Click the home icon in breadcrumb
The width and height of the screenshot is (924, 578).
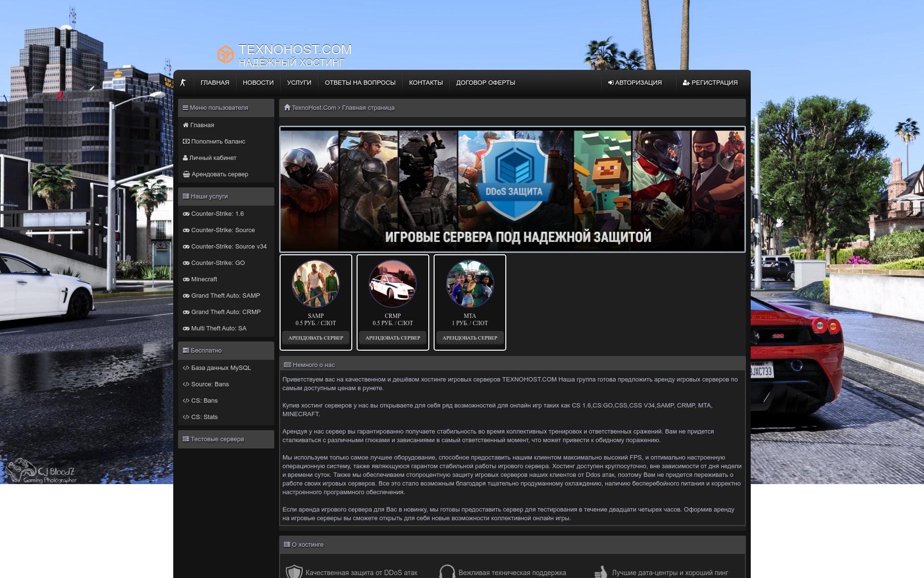click(x=287, y=107)
